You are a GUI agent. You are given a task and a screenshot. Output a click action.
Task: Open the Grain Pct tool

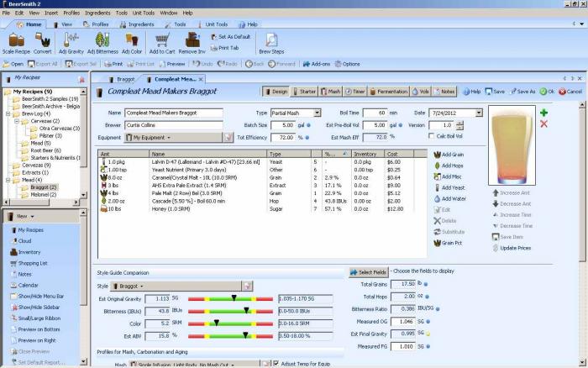(x=448, y=243)
